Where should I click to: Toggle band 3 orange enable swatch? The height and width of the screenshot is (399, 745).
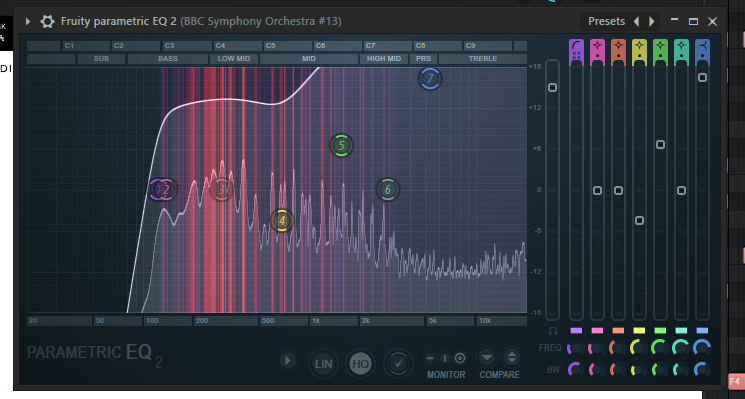click(x=618, y=331)
